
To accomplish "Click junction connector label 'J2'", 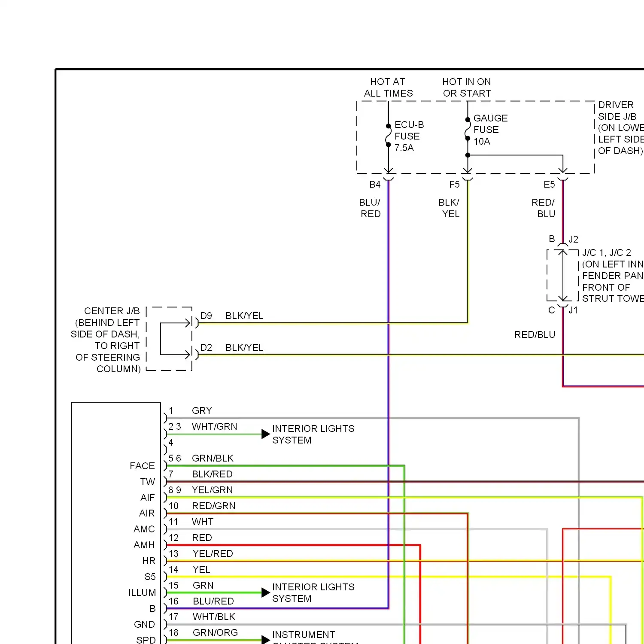I will 574,239.
